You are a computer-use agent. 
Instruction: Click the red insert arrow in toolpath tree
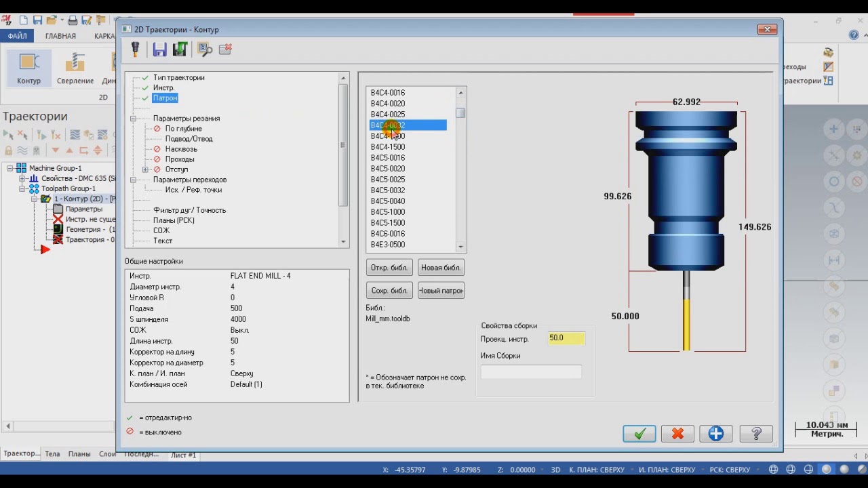tap(45, 250)
